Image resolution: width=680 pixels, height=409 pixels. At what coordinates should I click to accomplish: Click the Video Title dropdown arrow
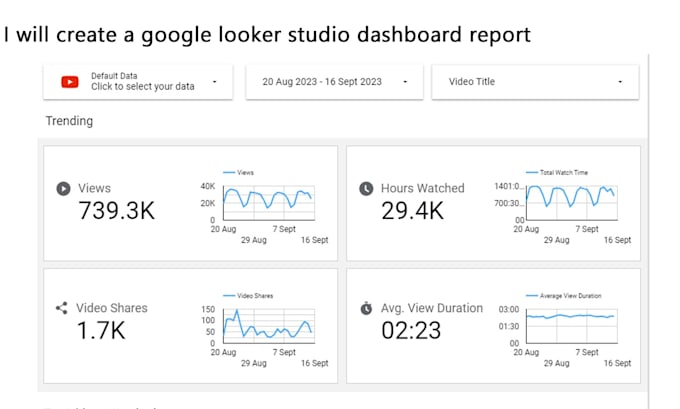pos(620,82)
